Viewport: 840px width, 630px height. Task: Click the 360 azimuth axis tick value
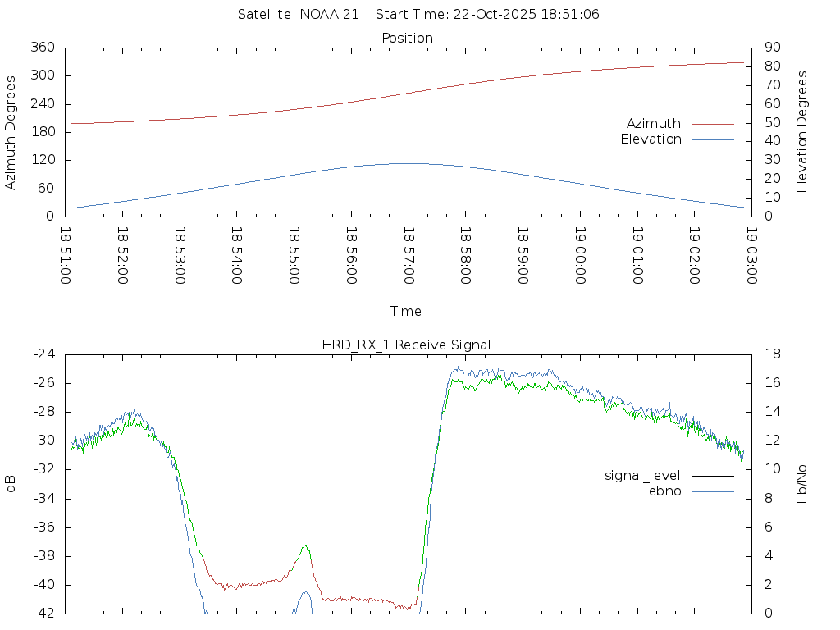[x=42, y=48]
